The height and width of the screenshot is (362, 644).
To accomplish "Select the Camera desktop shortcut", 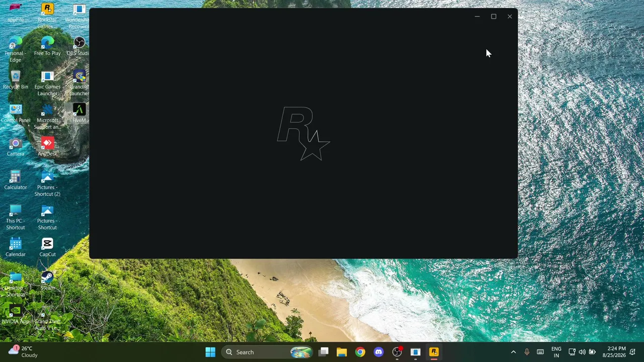I will tap(16, 147).
